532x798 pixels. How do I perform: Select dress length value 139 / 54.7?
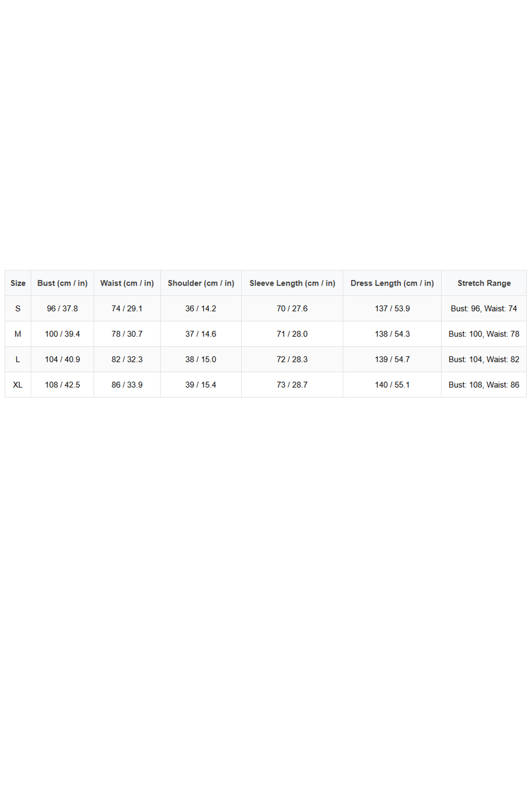click(x=392, y=359)
